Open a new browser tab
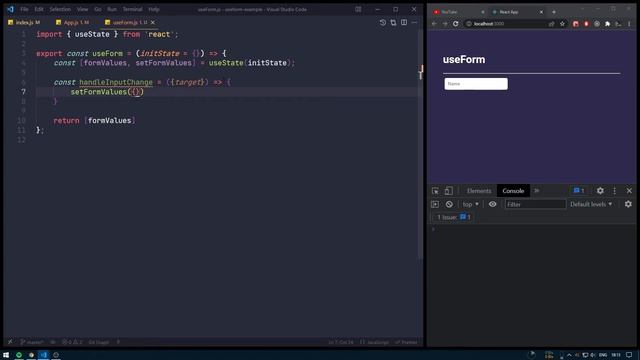The width and height of the screenshot is (640, 360). pos(554,12)
